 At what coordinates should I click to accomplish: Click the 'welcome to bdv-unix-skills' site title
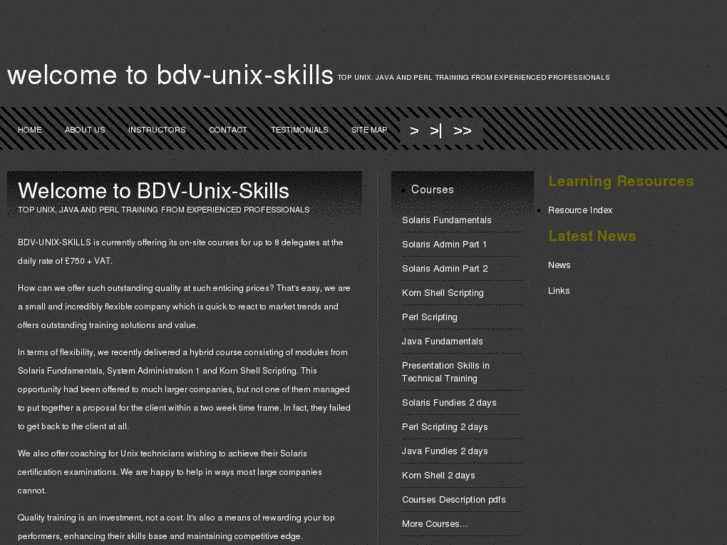point(170,75)
